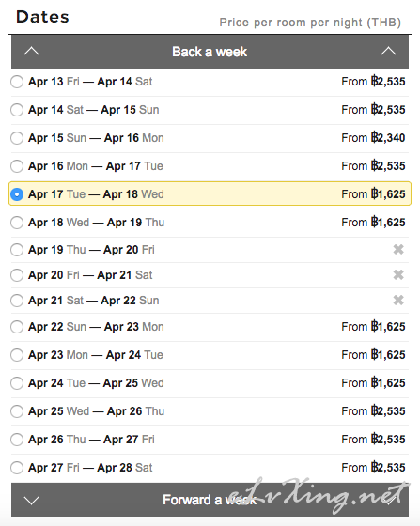Viewport: 420px width, 526px height.
Task: Click unavailable X icon for Apr 20 Fri
Action: point(398,274)
